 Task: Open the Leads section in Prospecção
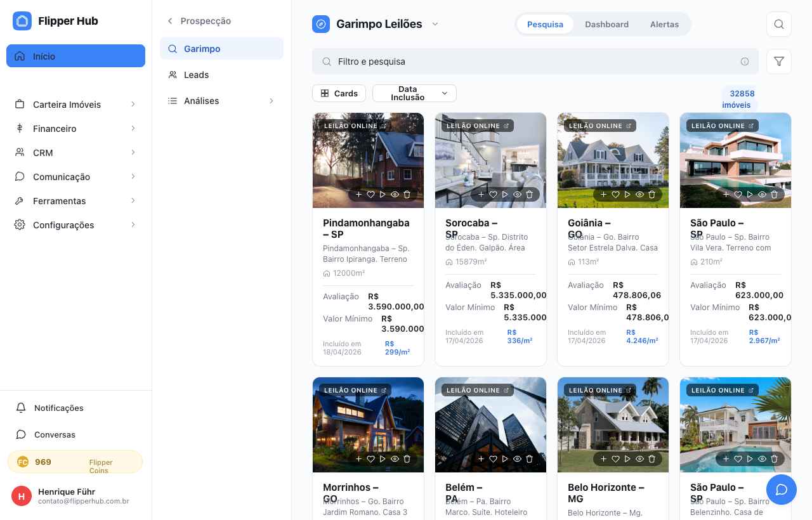coord(196,75)
